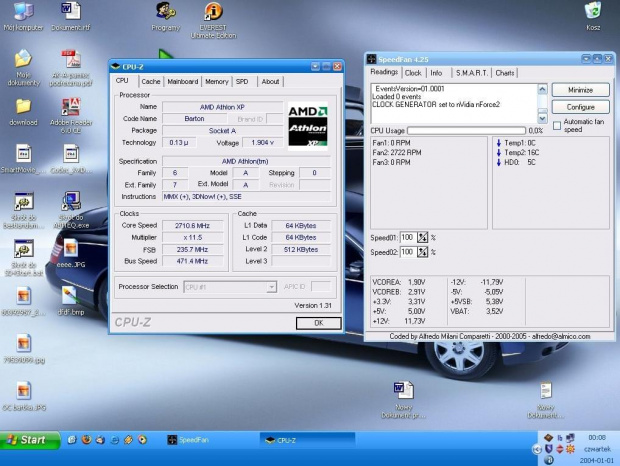Click the CPU Usage progress bar
The height and width of the screenshot is (466, 620).
467,130
